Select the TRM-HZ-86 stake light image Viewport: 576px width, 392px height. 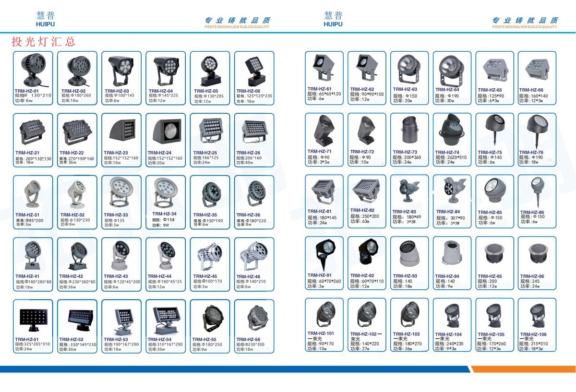tap(537, 192)
